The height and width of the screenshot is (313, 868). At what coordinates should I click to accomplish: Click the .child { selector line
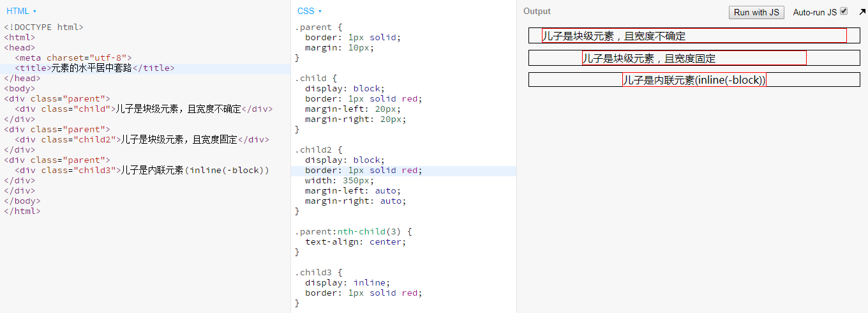[x=316, y=78]
